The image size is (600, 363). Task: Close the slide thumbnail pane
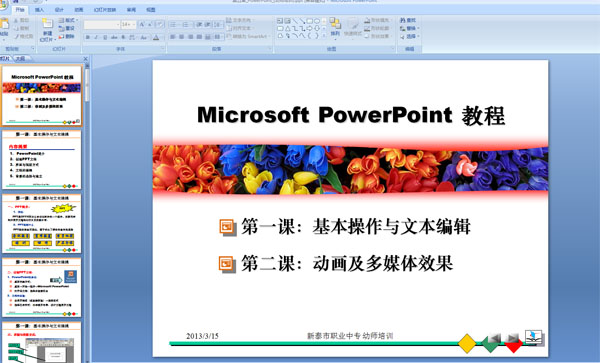point(86,59)
